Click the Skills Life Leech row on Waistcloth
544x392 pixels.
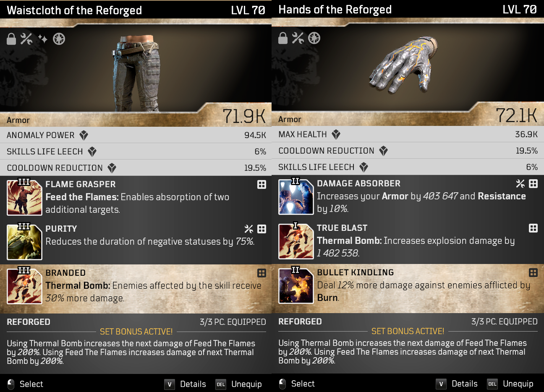(x=136, y=152)
